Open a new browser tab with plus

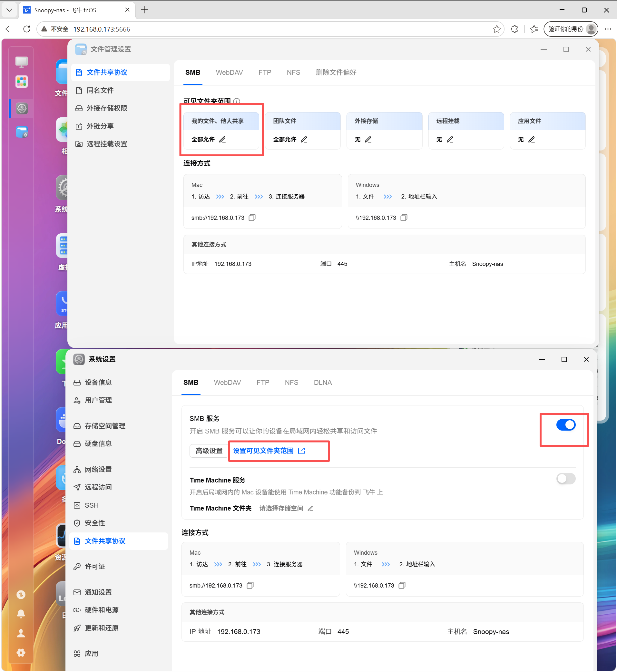coord(145,10)
